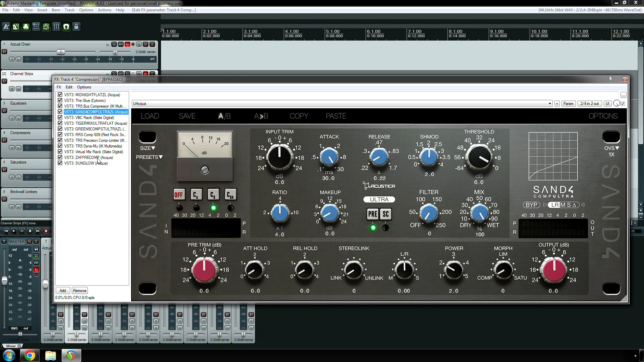
Task: Start playback with the transport play button
Action: 14,231
